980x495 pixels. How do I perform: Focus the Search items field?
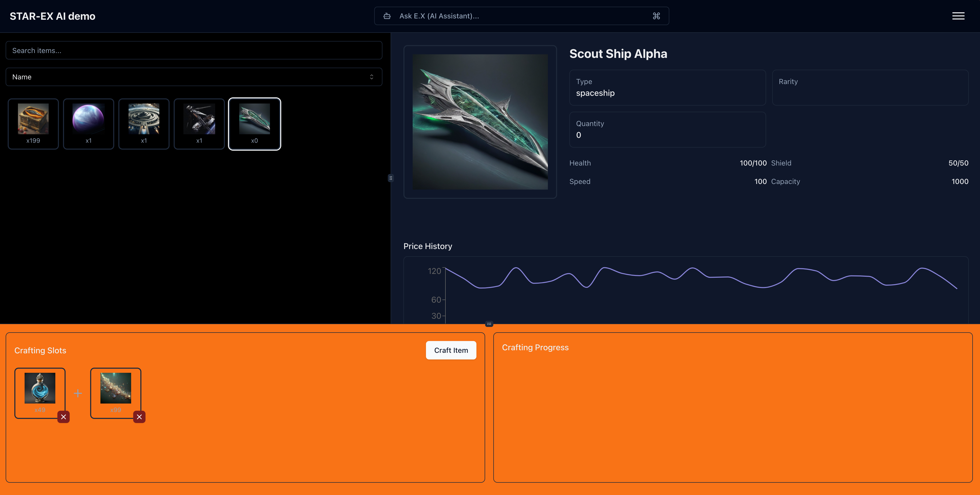pos(194,50)
